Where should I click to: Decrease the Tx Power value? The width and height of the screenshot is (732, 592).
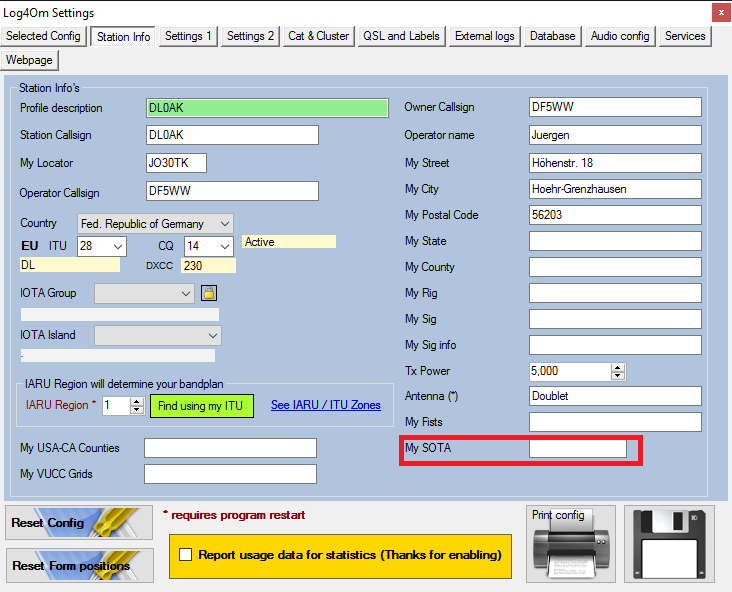[618, 376]
